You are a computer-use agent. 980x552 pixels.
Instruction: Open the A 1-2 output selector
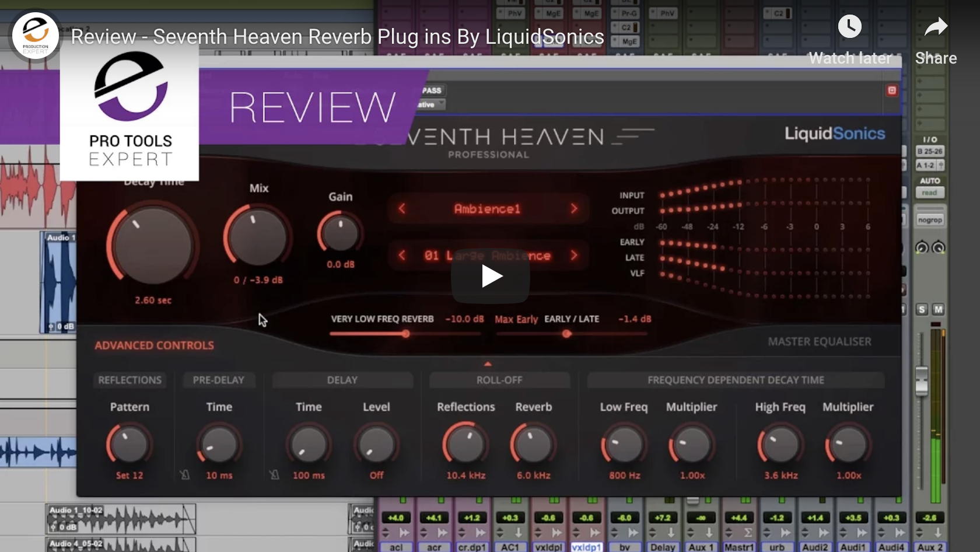coord(925,165)
